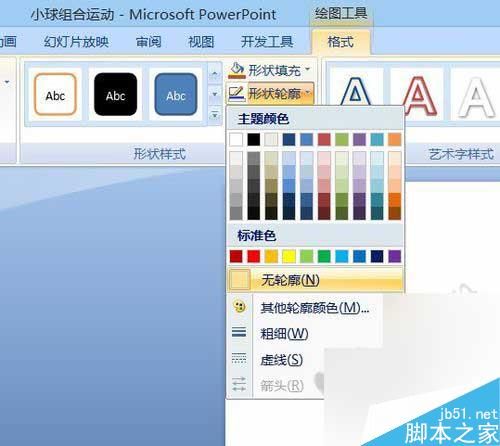Select the 格式 tab
The width and height of the screenshot is (500, 446).
tap(340, 42)
